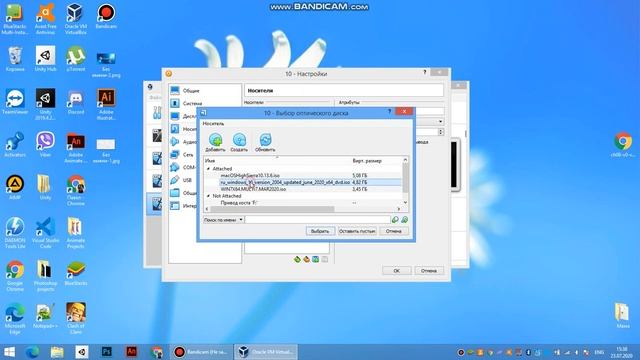Image resolution: width=640 pixels, height=360 pixels.
Task: Open Discord desktop shortcut
Action: pyautogui.click(x=76, y=101)
